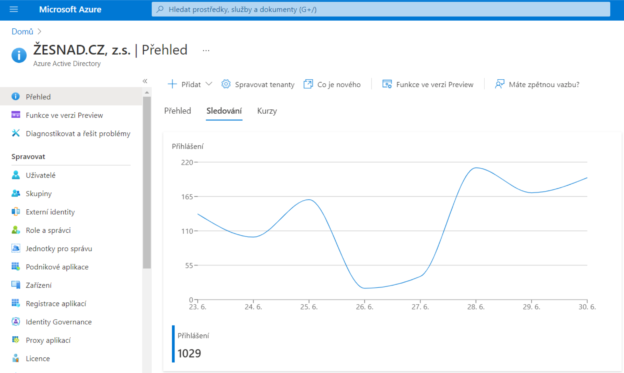Click the sidebar vertical scrollbar

click(x=147, y=182)
